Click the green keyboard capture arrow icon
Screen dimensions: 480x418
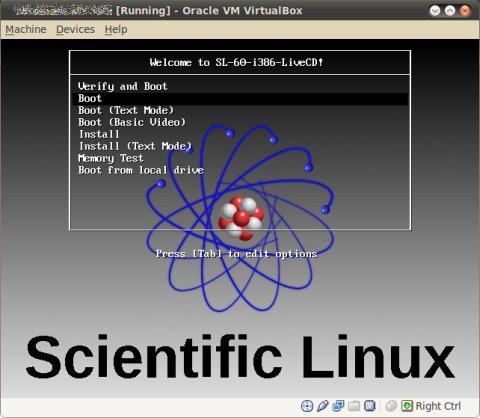[x=407, y=406]
